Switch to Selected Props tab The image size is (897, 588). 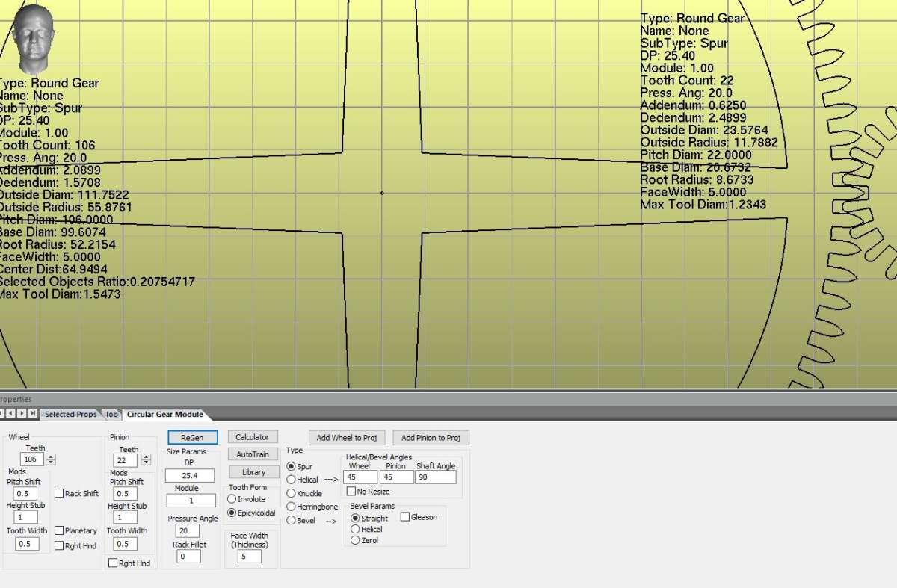[x=70, y=414]
